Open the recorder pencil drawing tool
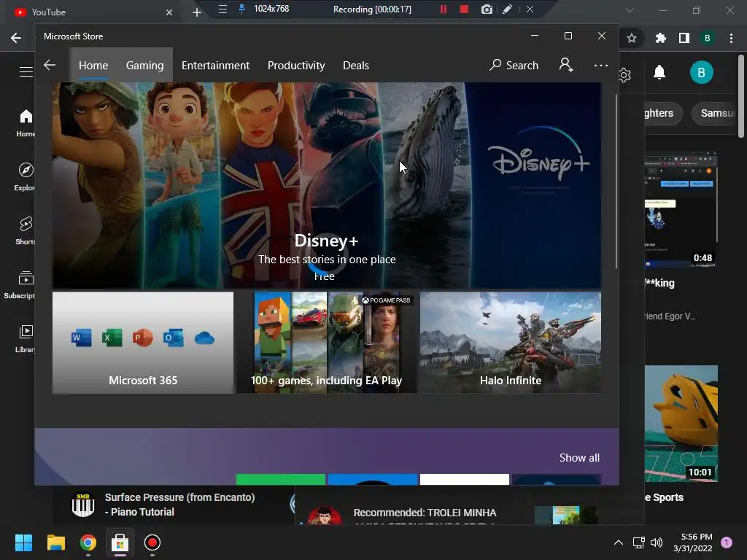 508,9
